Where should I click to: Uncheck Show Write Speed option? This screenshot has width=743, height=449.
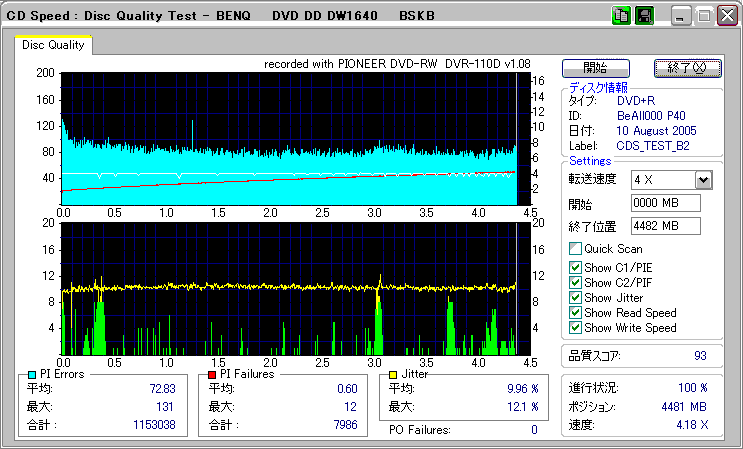tap(575, 328)
